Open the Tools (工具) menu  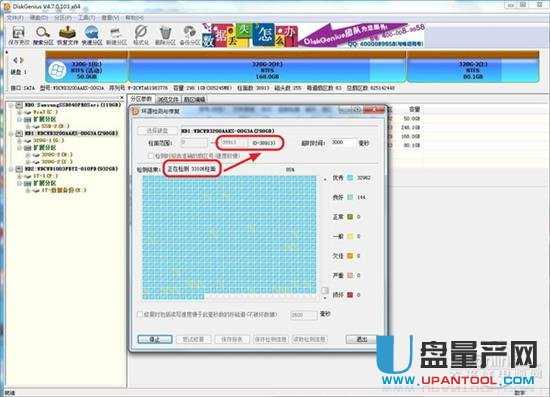coord(86,18)
